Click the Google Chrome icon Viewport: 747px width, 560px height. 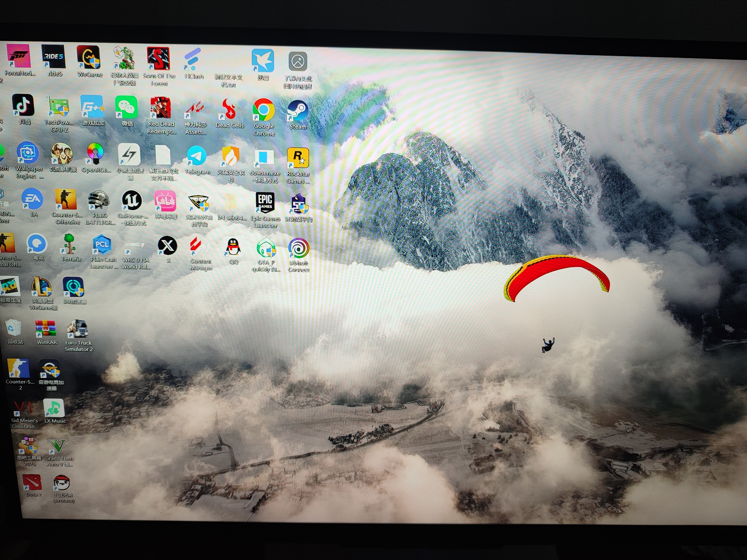coord(263,110)
